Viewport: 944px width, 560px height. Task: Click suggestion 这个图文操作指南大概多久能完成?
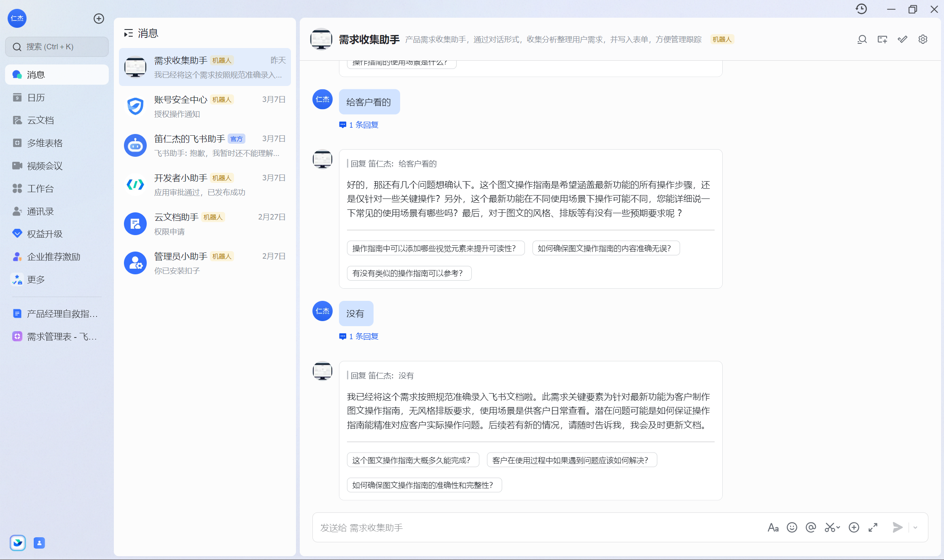pos(412,460)
